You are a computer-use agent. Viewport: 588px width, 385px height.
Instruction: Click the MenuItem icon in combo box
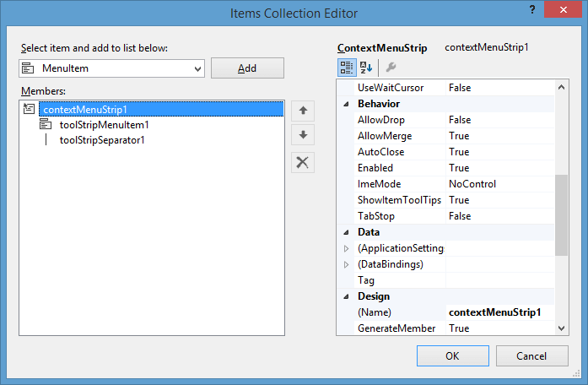click(28, 68)
